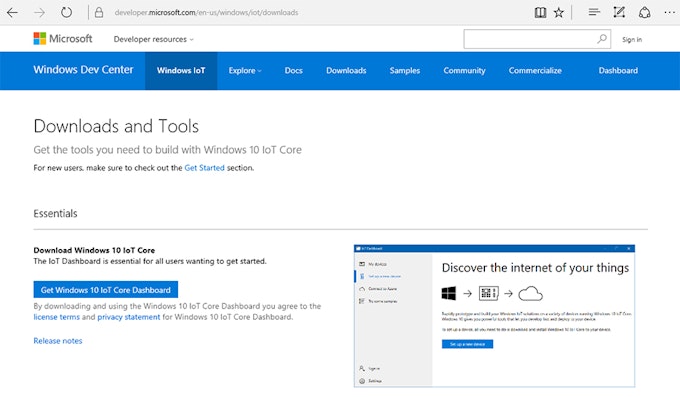Follow the Get Started link
Screen dimensions: 680x397
click(x=204, y=167)
